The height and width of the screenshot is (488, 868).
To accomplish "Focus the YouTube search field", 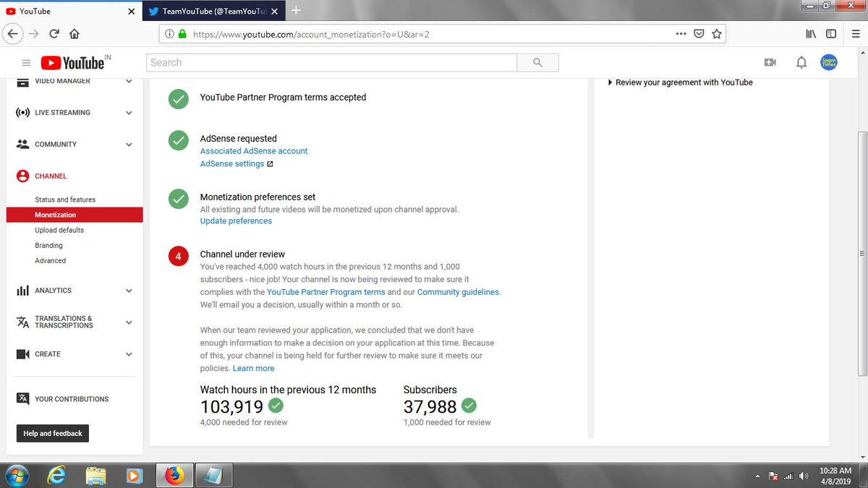I will tap(331, 63).
